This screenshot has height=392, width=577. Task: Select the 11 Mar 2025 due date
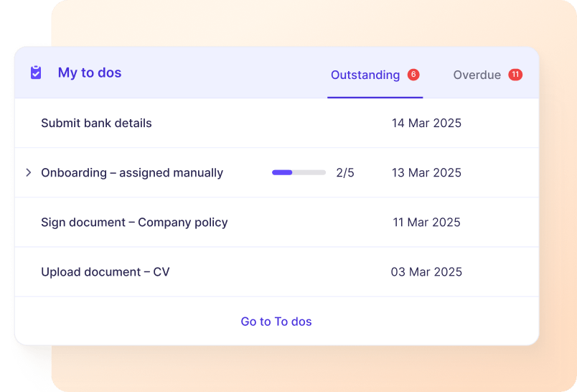pos(426,223)
